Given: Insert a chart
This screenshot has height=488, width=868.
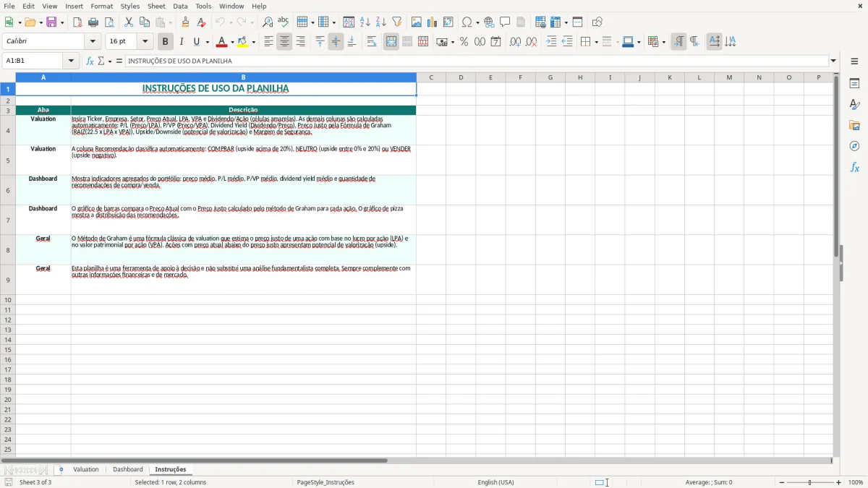Looking at the screenshot, I should coord(433,22).
